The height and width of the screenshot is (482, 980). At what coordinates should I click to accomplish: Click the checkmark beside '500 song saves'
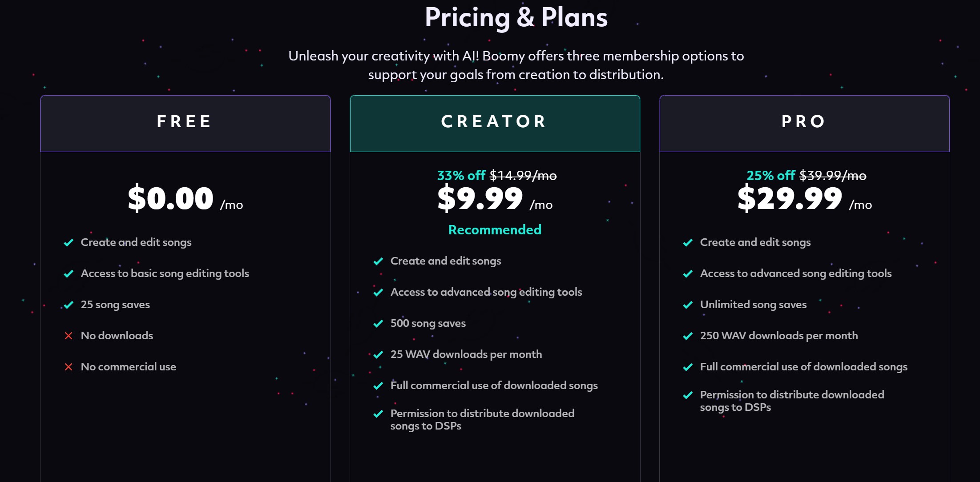click(378, 324)
